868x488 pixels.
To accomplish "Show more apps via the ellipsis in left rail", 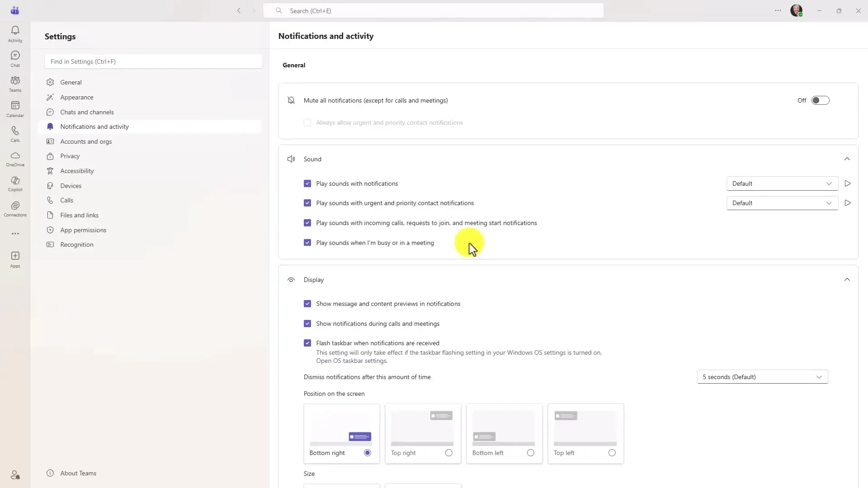I will (x=15, y=234).
